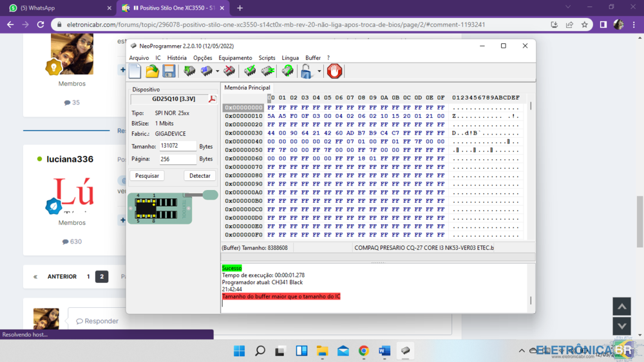Open the Equipamento menu
Viewport: 644px width, 362px height.
235,58
